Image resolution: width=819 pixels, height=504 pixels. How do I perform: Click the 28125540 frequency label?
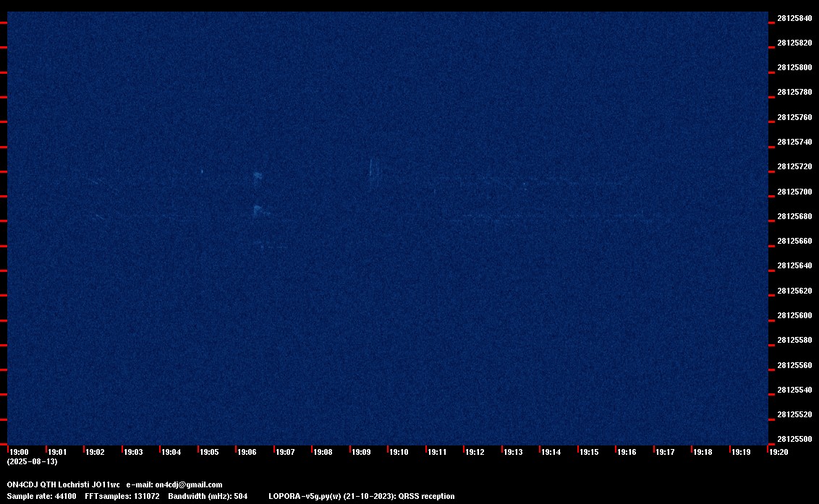tap(794, 390)
